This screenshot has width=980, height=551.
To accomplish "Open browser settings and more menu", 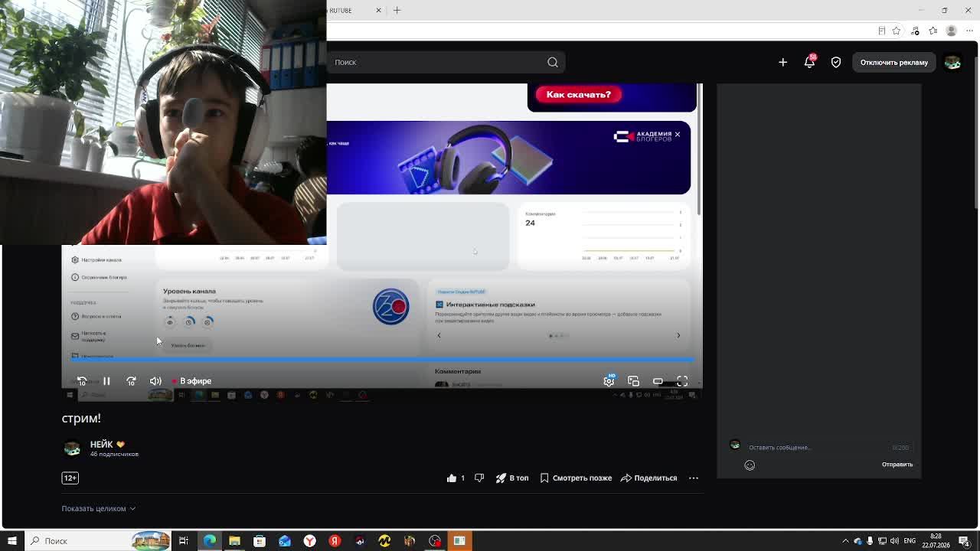I will [x=969, y=31].
